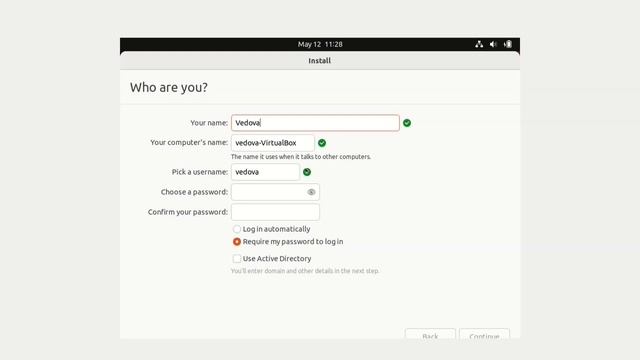Click the Choose a password: label
The height and width of the screenshot is (360, 640).
click(194, 192)
